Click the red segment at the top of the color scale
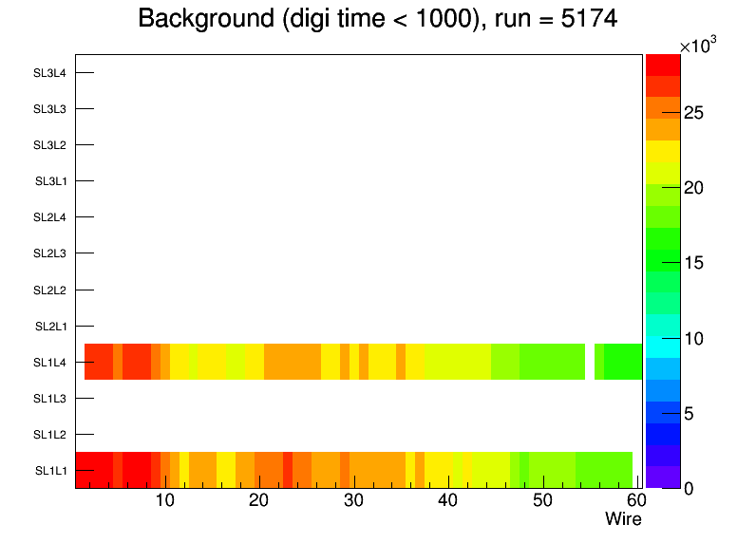The height and width of the screenshot is (543, 756). 662,65
